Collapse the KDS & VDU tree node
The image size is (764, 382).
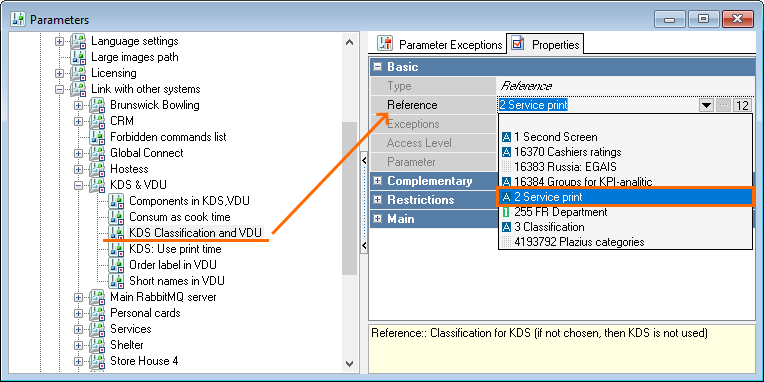[78, 185]
